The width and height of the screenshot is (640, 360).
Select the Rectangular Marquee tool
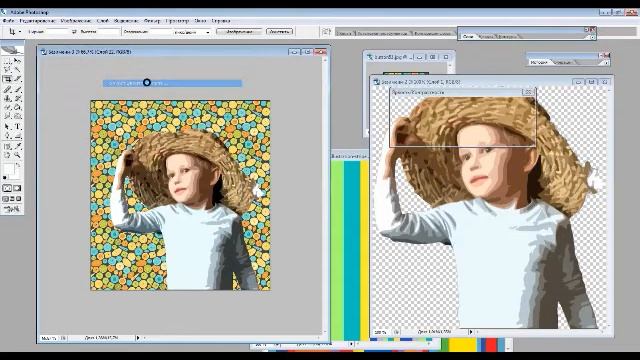coord(7,61)
